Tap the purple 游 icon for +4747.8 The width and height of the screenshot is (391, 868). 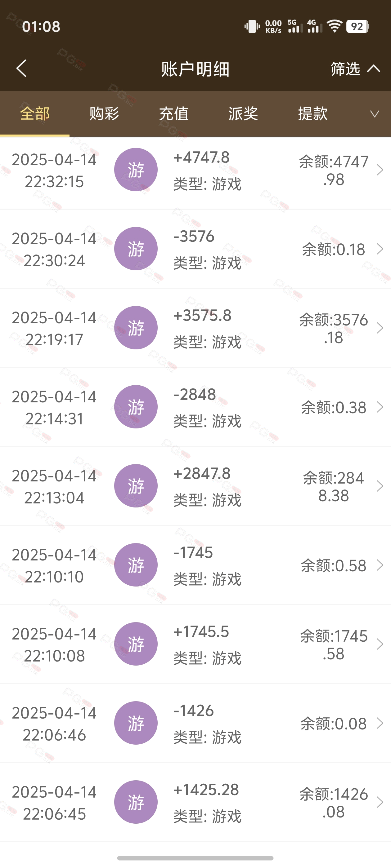(x=136, y=170)
